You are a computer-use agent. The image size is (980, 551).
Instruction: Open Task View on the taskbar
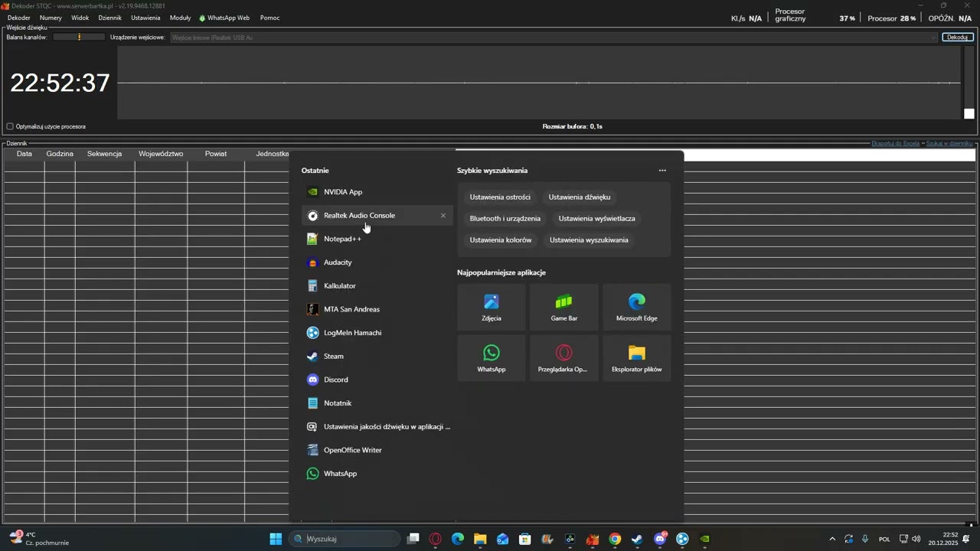pos(413,539)
